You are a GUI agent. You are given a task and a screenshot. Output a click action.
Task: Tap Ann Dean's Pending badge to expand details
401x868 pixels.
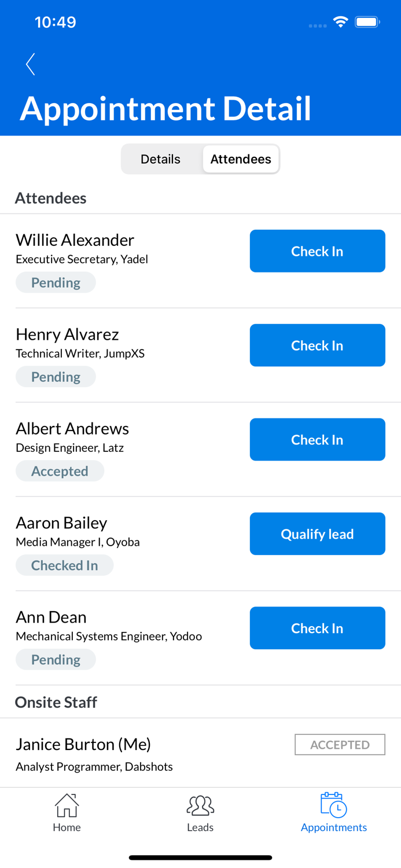pyautogui.click(x=56, y=659)
